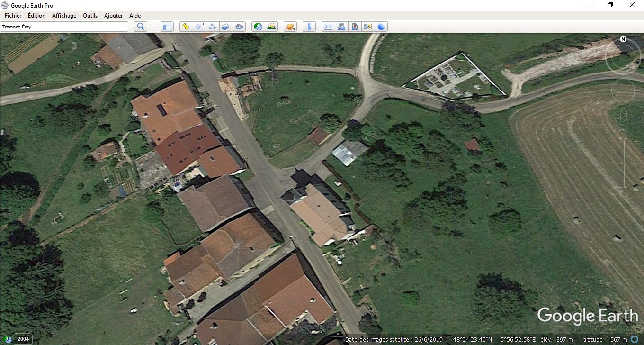Open the planet switcher dropdown
This screenshot has height=345, width=644.
(290, 27)
